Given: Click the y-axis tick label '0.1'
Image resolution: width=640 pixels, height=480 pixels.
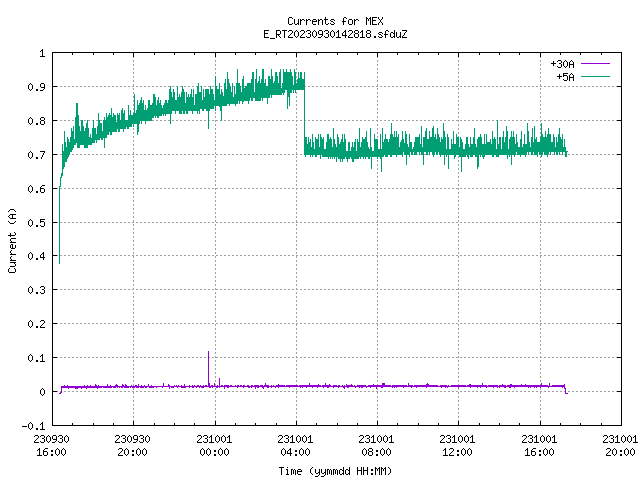Looking at the screenshot, I should point(36,358).
